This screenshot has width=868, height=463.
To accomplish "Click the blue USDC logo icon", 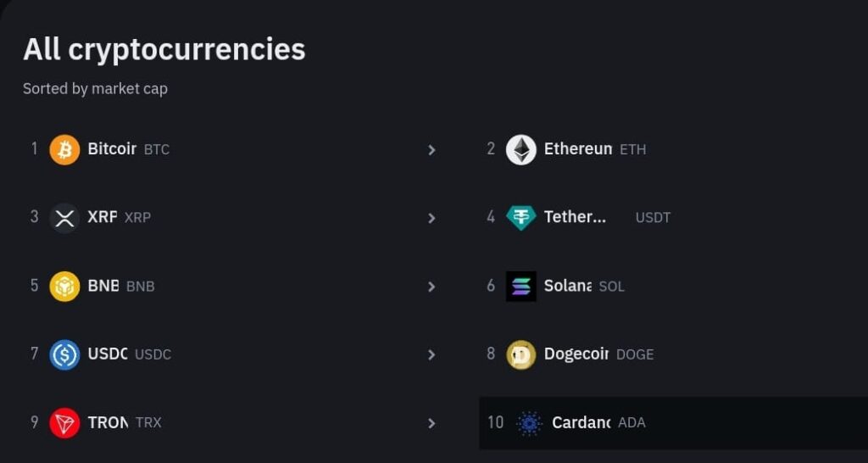I will [64, 354].
